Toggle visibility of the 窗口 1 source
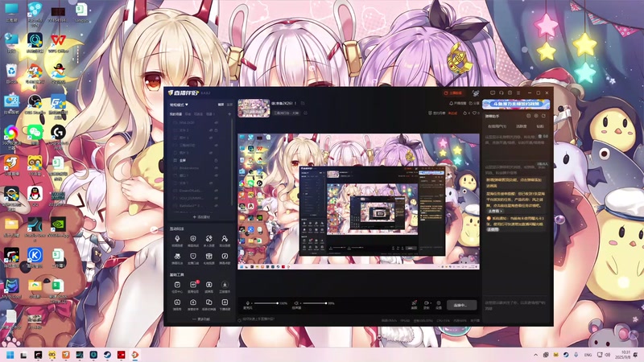The height and width of the screenshot is (362, 644). (x=216, y=175)
